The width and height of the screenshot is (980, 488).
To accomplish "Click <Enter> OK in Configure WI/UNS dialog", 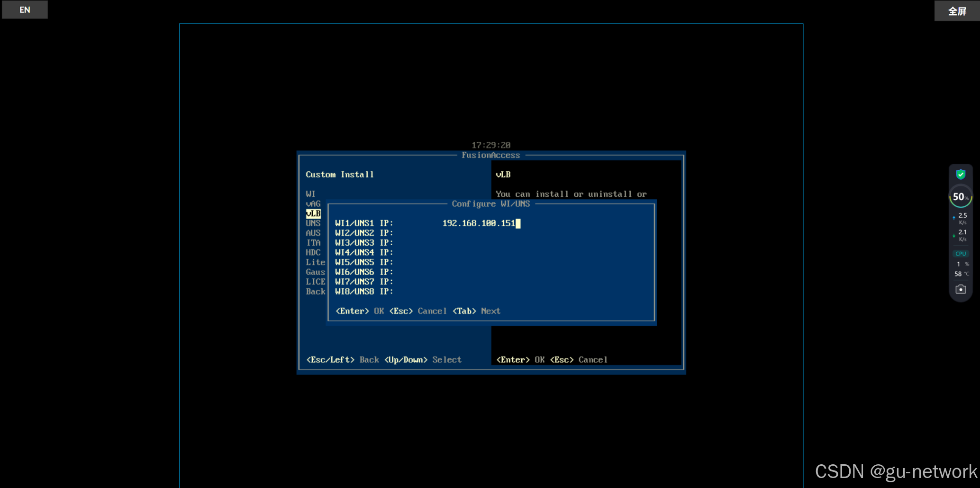I will coord(360,311).
